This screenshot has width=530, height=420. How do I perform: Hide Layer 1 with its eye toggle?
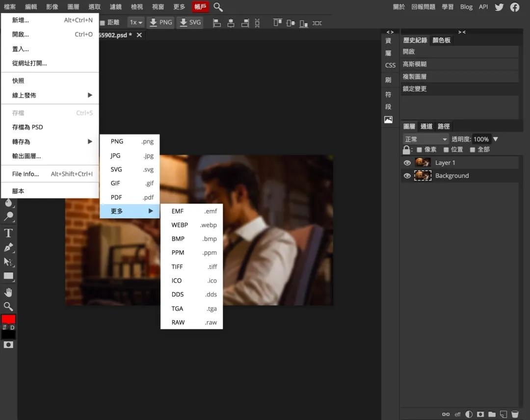click(x=407, y=162)
